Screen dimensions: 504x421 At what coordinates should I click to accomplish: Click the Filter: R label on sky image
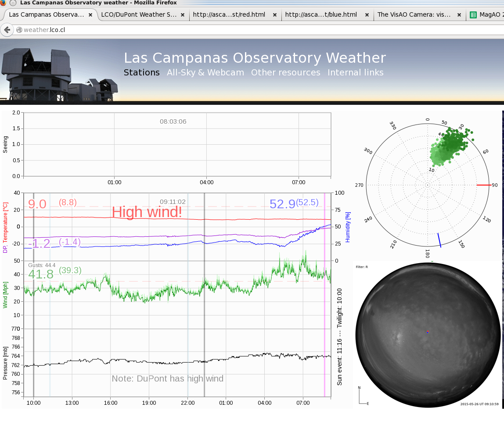tap(362, 267)
